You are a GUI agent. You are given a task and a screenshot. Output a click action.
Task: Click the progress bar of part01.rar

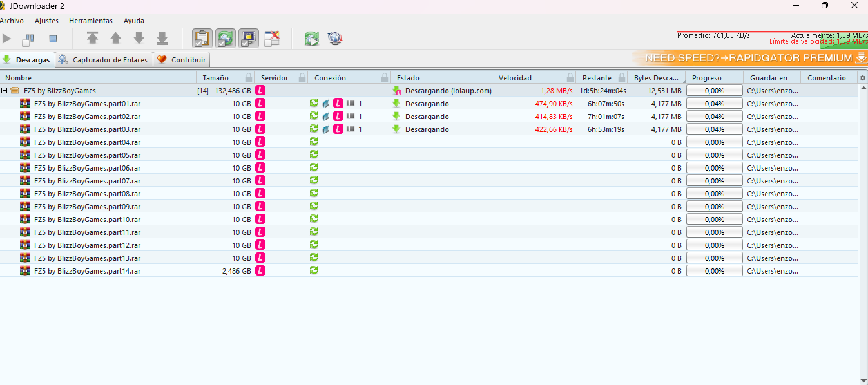pyautogui.click(x=714, y=104)
